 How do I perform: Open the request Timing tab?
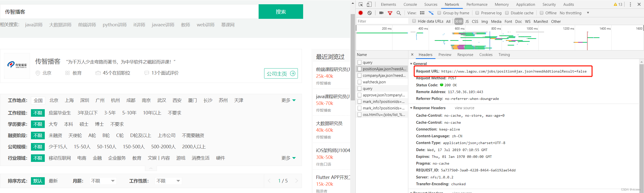click(x=504, y=54)
